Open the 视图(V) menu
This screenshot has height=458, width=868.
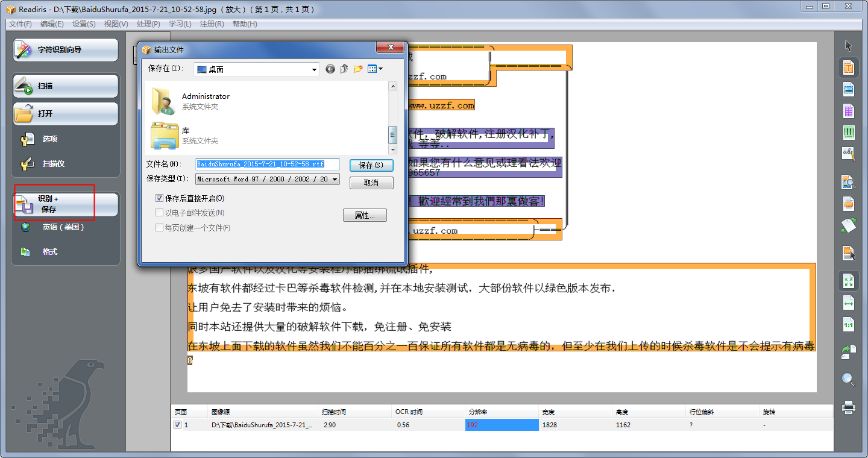pyautogui.click(x=116, y=24)
